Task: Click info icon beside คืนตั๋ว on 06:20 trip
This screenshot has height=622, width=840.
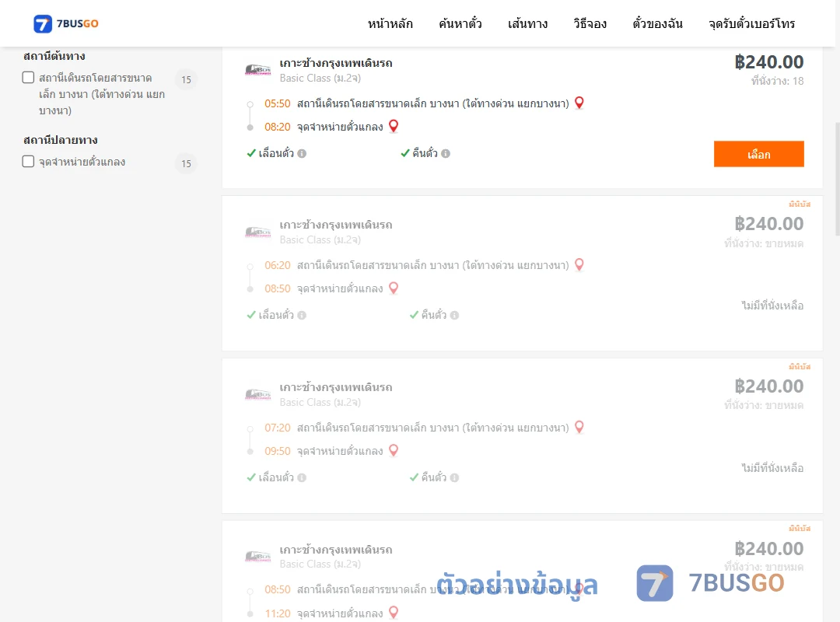Action: [454, 316]
